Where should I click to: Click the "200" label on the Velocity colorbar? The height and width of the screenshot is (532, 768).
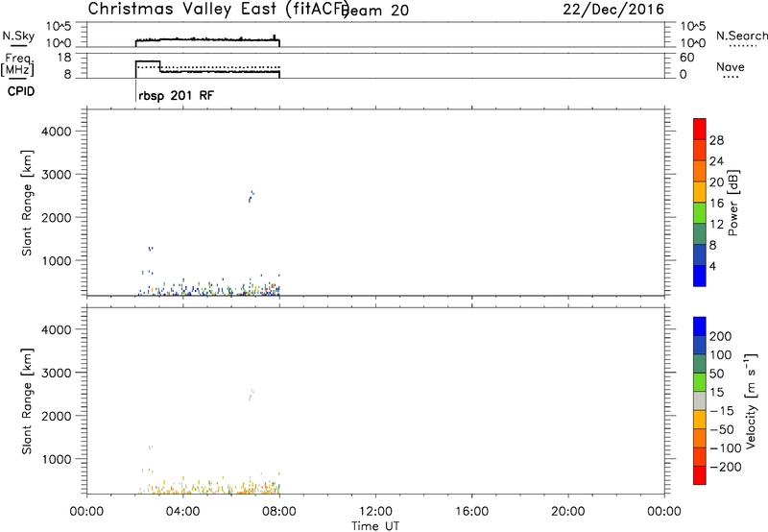[x=721, y=336]
